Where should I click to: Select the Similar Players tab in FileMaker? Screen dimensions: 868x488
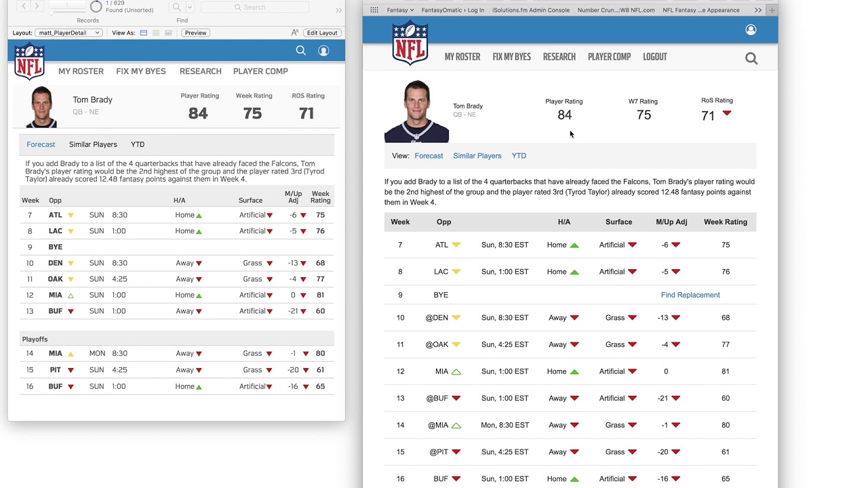pos(93,144)
